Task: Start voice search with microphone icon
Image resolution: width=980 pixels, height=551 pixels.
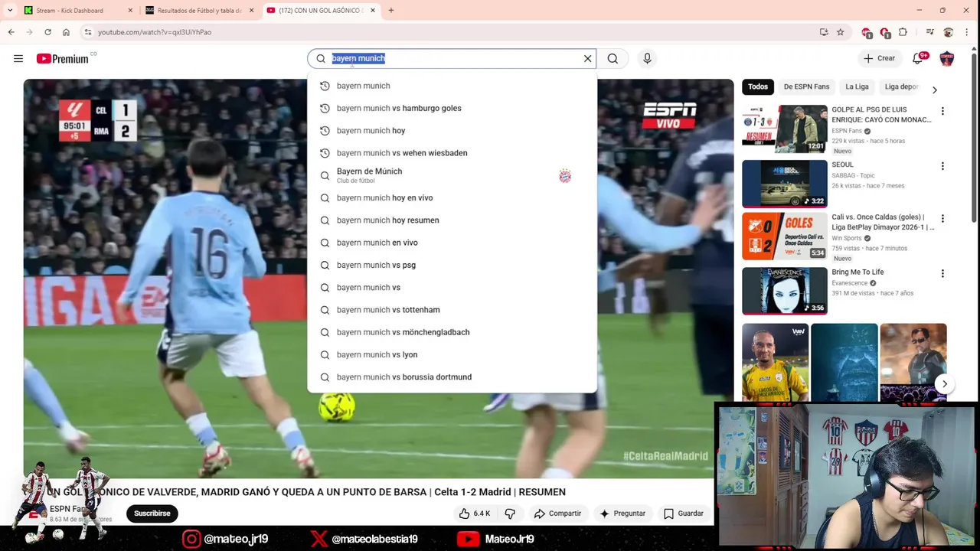Action: 647,58
